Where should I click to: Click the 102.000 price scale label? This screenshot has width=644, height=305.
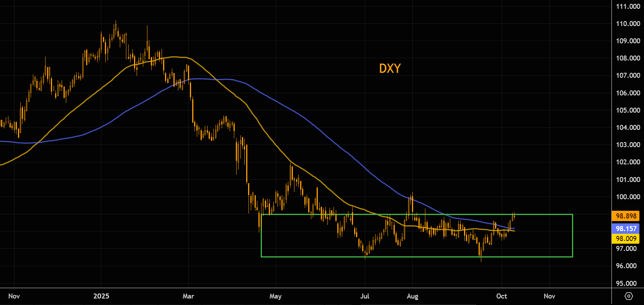[x=628, y=162]
